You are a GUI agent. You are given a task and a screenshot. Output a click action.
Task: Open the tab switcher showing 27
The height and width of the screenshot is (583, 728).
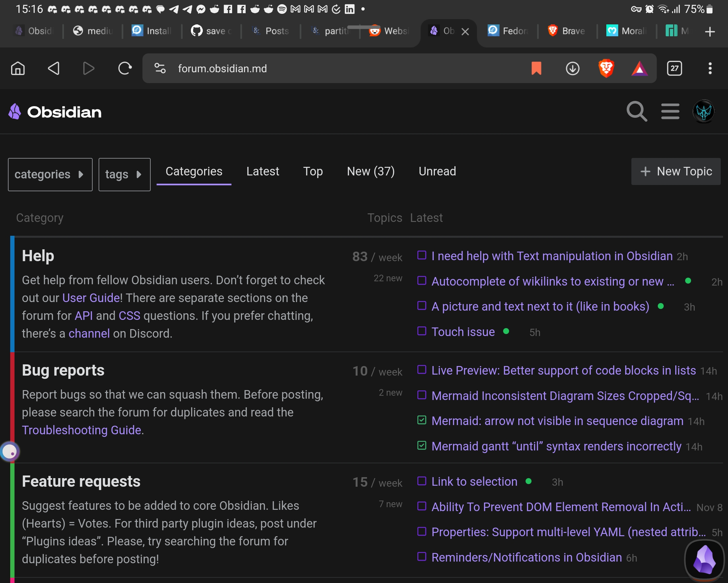(x=674, y=68)
